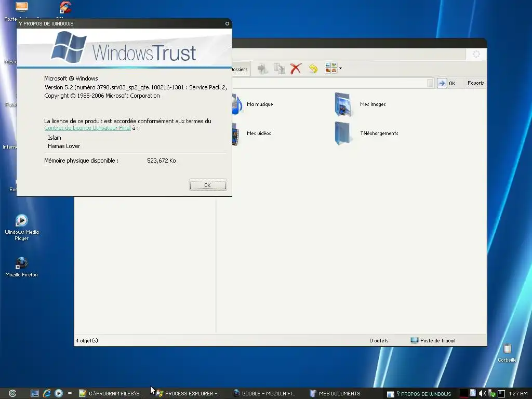Expand the views dropdown arrow in the toolbar
The height and width of the screenshot is (399, 532).
click(x=340, y=68)
